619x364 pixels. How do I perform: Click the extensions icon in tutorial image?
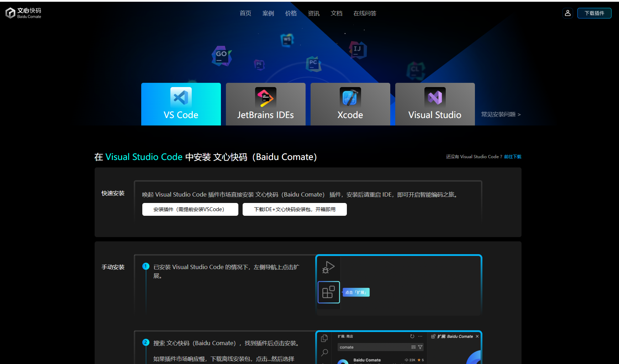pos(329,292)
